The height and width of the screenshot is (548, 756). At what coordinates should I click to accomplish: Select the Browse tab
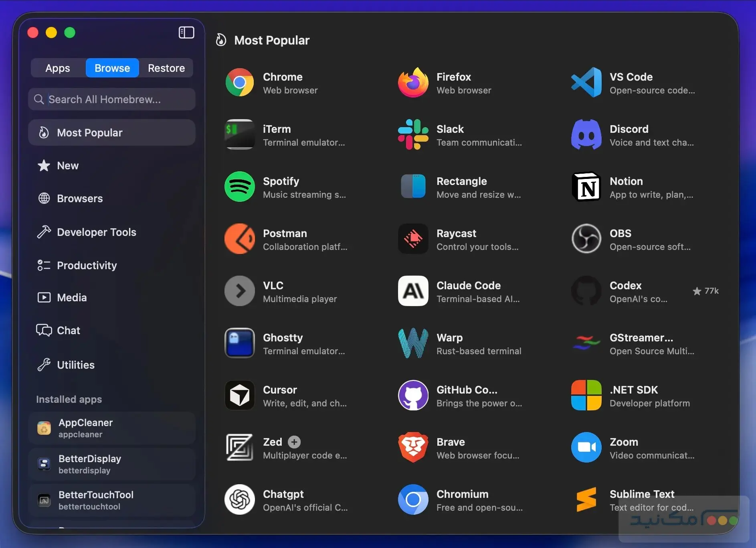(112, 68)
